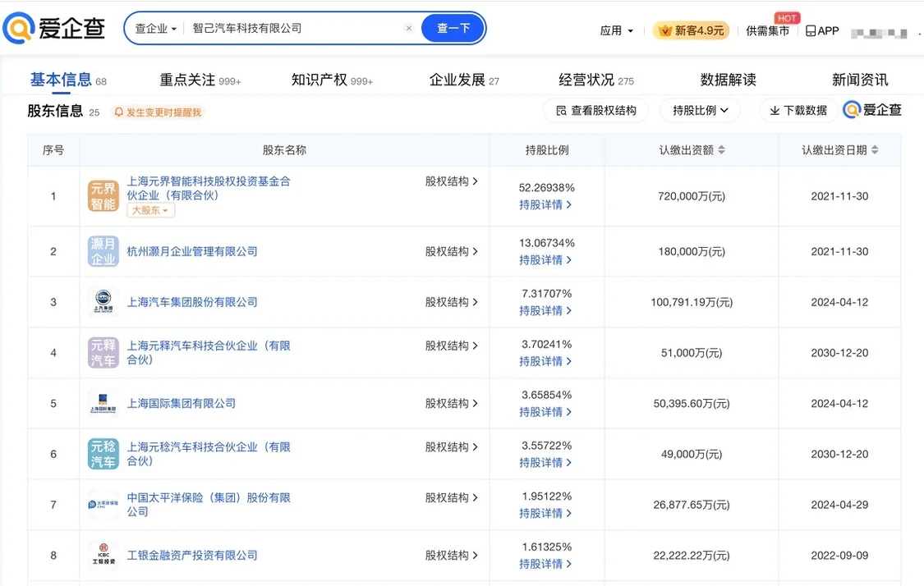Open 工银金融资产投资有限公司 link
The width and height of the screenshot is (924, 586).
[192, 556]
